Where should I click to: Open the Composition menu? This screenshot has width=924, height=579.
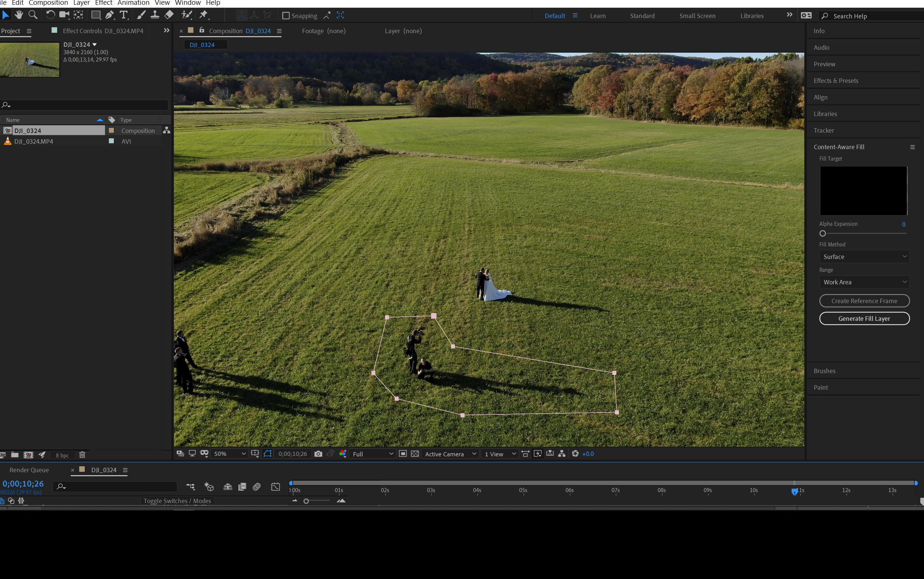tap(48, 3)
